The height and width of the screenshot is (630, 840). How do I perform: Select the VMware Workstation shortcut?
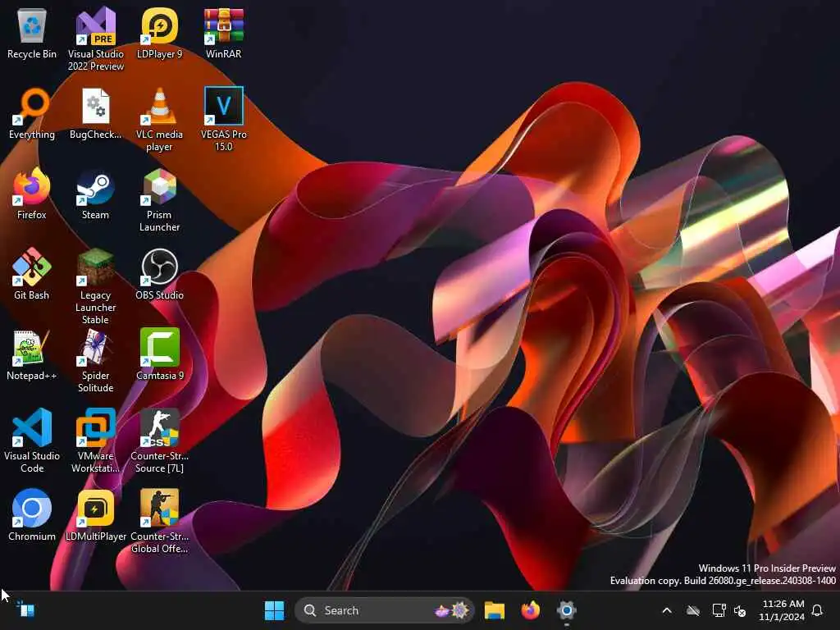pyautogui.click(x=95, y=441)
